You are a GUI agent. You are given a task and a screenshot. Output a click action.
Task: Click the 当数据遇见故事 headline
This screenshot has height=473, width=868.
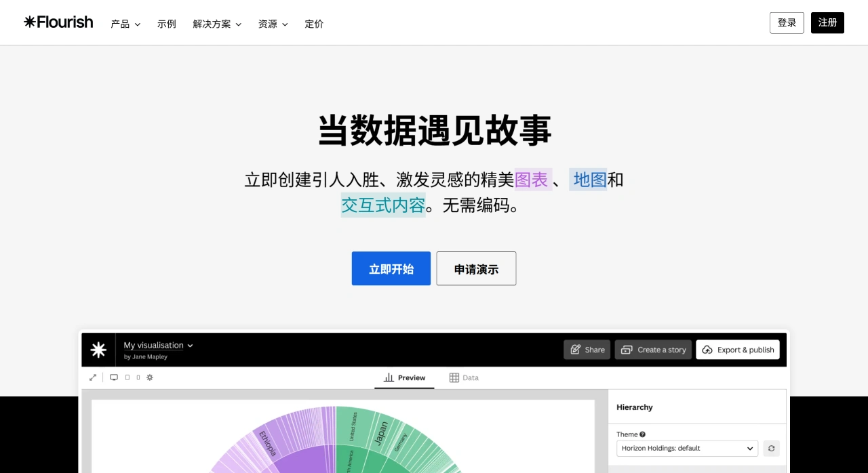pos(435,130)
